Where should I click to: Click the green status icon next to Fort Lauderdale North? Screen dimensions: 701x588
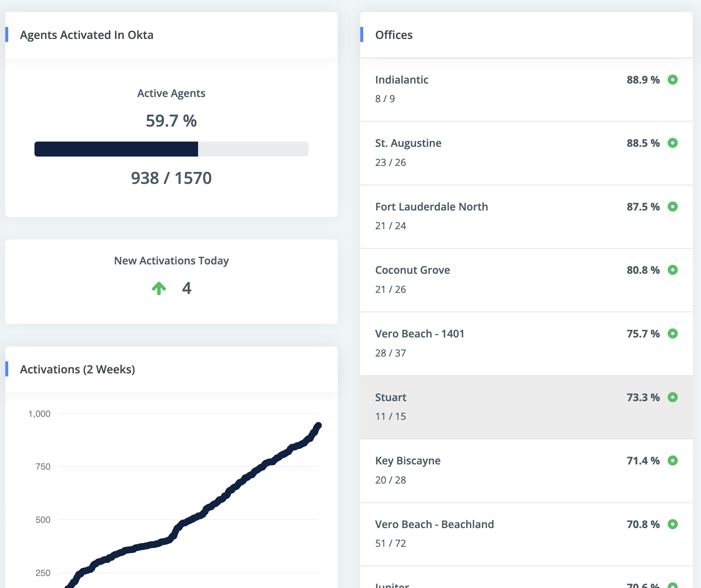tap(674, 206)
